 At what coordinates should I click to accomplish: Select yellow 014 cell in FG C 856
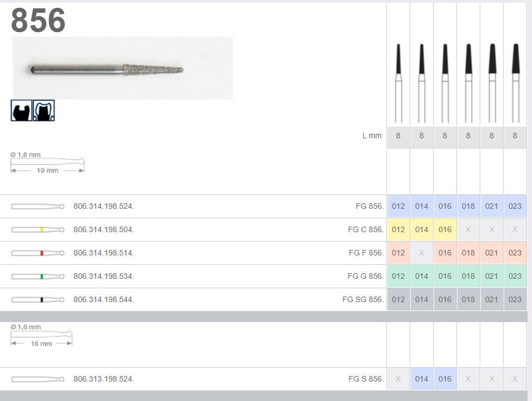pos(421,229)
